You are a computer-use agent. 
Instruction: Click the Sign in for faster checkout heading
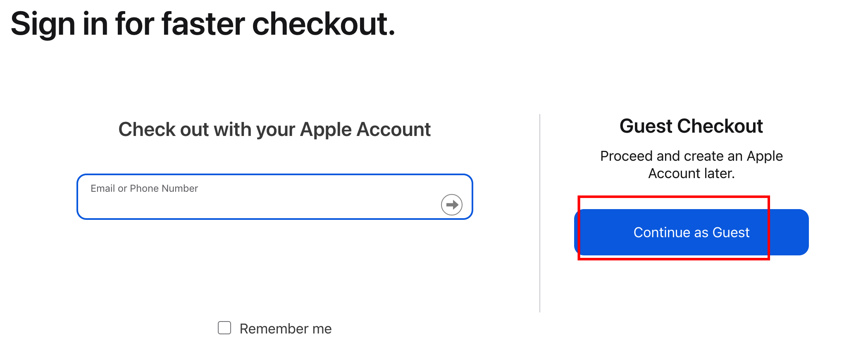click(203, 24)
